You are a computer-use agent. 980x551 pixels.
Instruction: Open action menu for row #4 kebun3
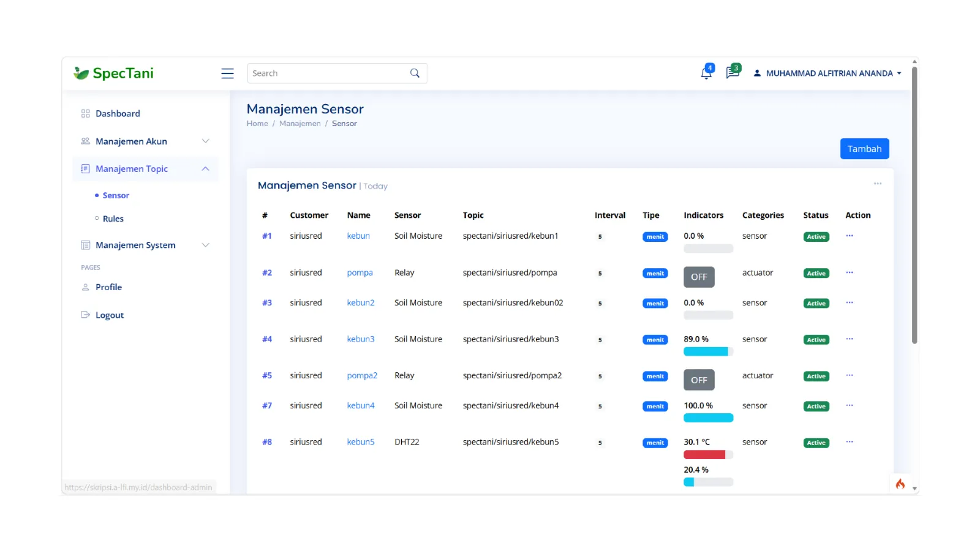pyautogui.click(x=850, y=339)
